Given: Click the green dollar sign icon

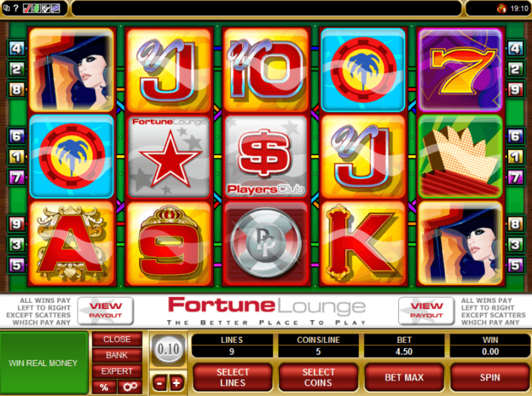Looking at the screenshot, I should pyautogui.click(x=36, y=8).
